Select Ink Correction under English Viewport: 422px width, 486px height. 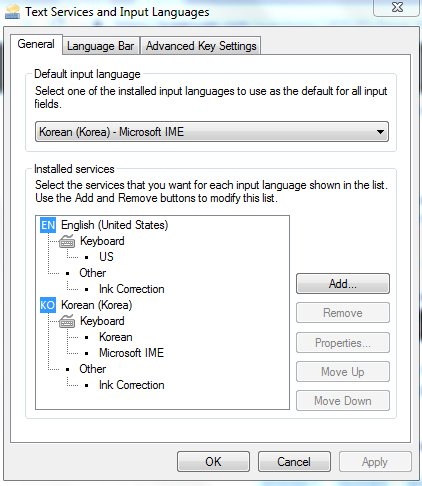(132, 289)
